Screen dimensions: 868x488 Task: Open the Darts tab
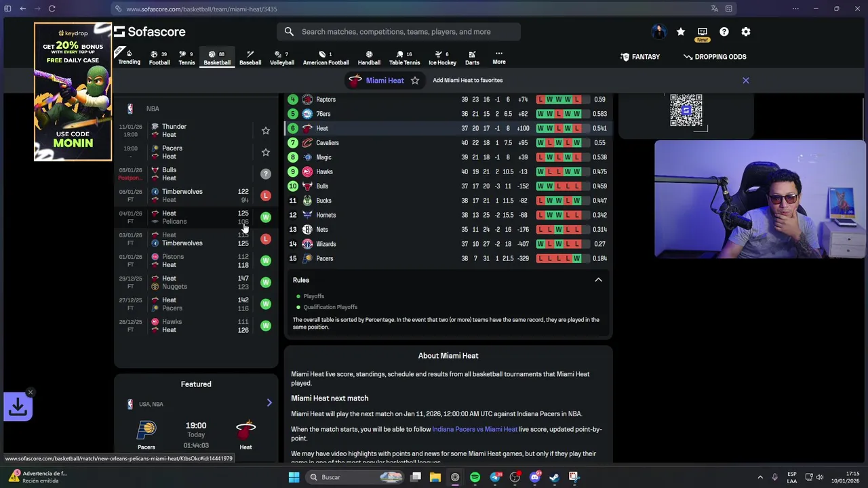pyautogui.click(x=472, y=58)
